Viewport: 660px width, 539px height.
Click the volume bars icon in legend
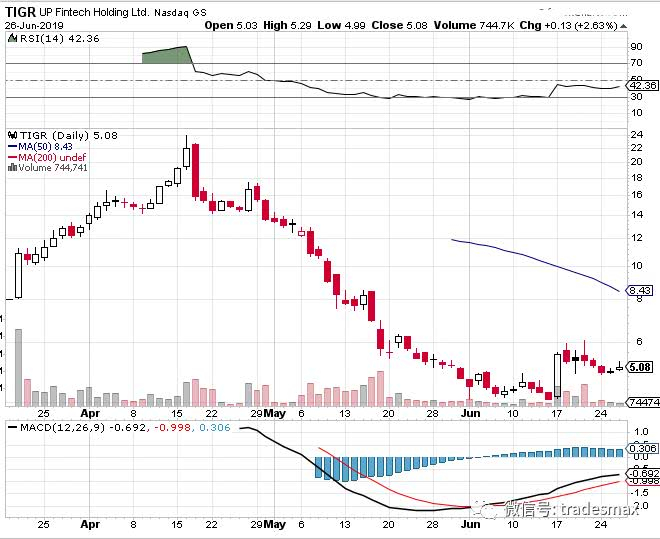tap(13, 167)
